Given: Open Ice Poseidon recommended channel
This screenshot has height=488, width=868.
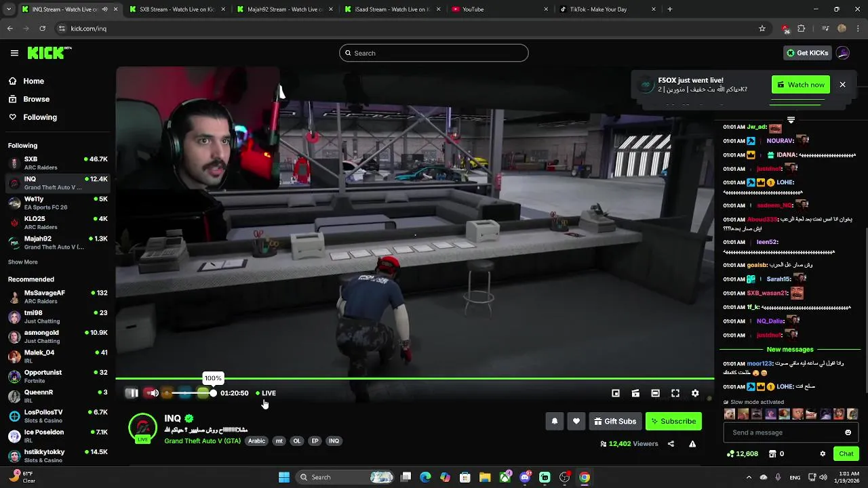Looking at the screenshot, I should [58, 436].
